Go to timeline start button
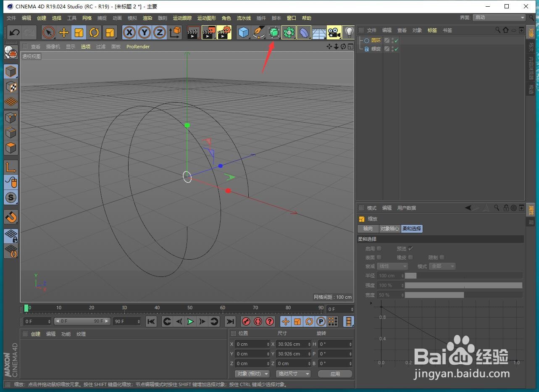 click(151, 321)
